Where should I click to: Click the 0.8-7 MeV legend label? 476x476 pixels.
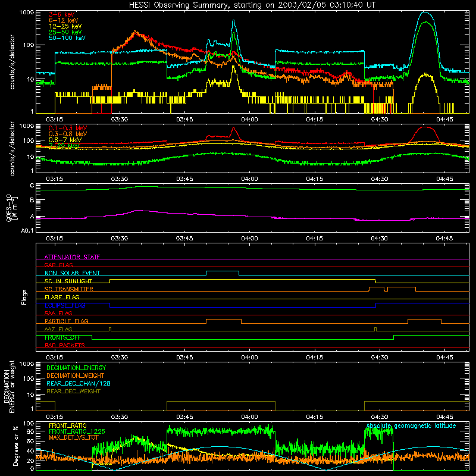point(65,140)
